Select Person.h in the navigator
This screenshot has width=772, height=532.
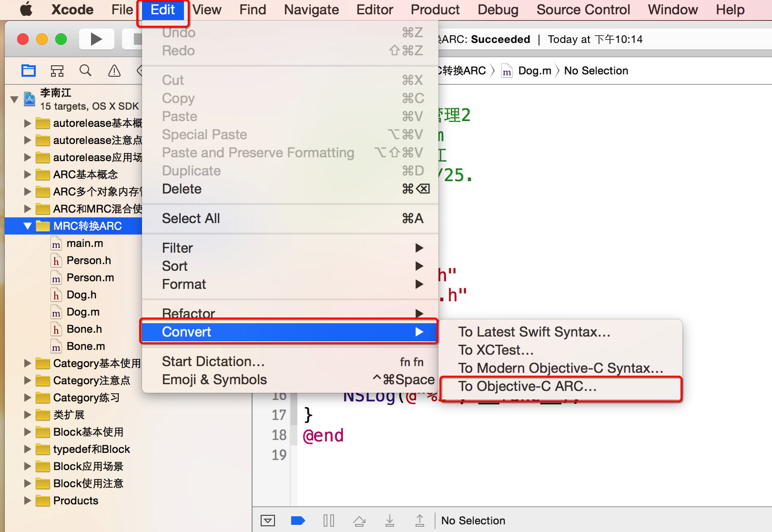pos(89,261)
